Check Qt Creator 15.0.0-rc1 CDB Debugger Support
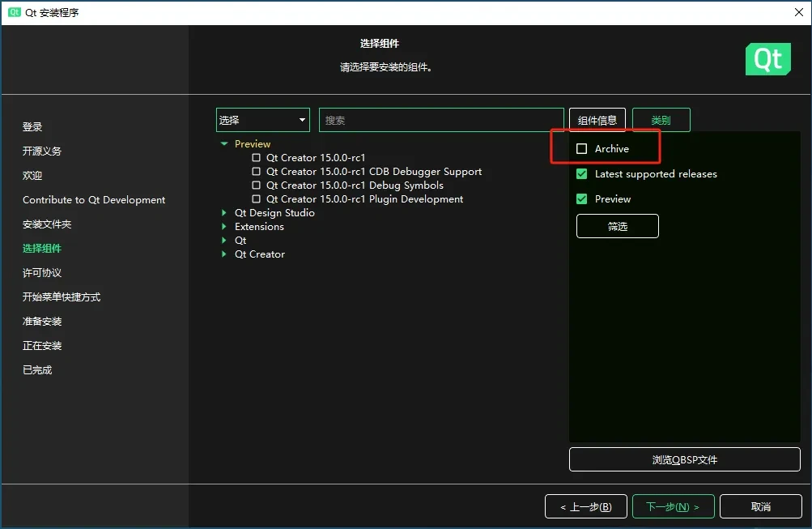The image size is (812, 529). pyautogui.click(x=256, y=172)
